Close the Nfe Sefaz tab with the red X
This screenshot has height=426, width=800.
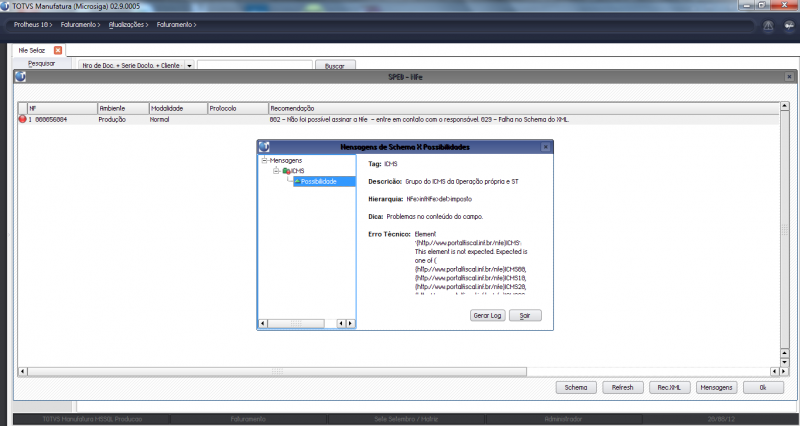(58, 50)
